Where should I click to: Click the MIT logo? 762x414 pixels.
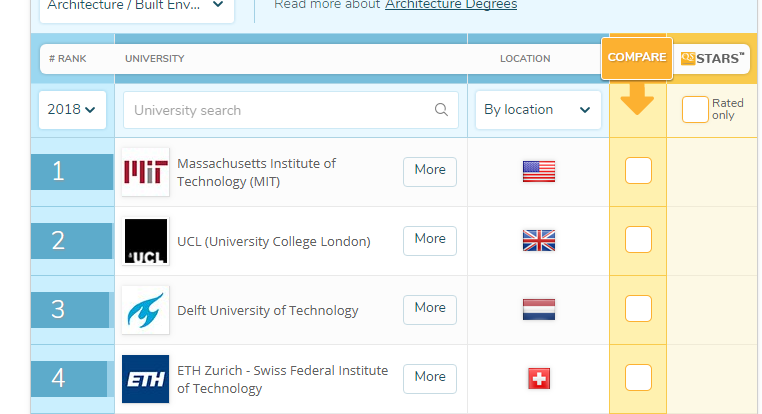click(145, 172)
